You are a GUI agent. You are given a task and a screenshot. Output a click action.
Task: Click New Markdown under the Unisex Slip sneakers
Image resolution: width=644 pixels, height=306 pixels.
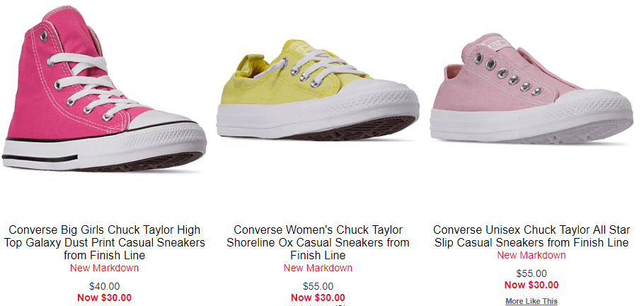click(531, 256)
